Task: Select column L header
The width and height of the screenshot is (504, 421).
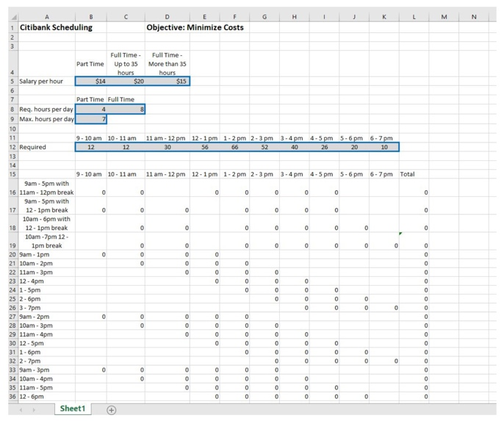Action: 414,17
